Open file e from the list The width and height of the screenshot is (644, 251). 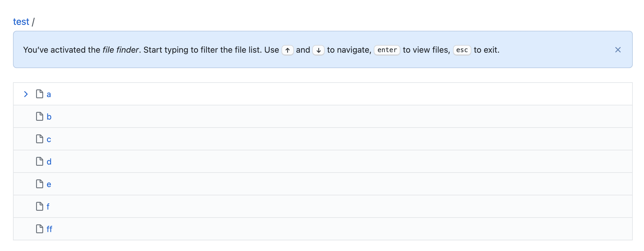[49, 184]
